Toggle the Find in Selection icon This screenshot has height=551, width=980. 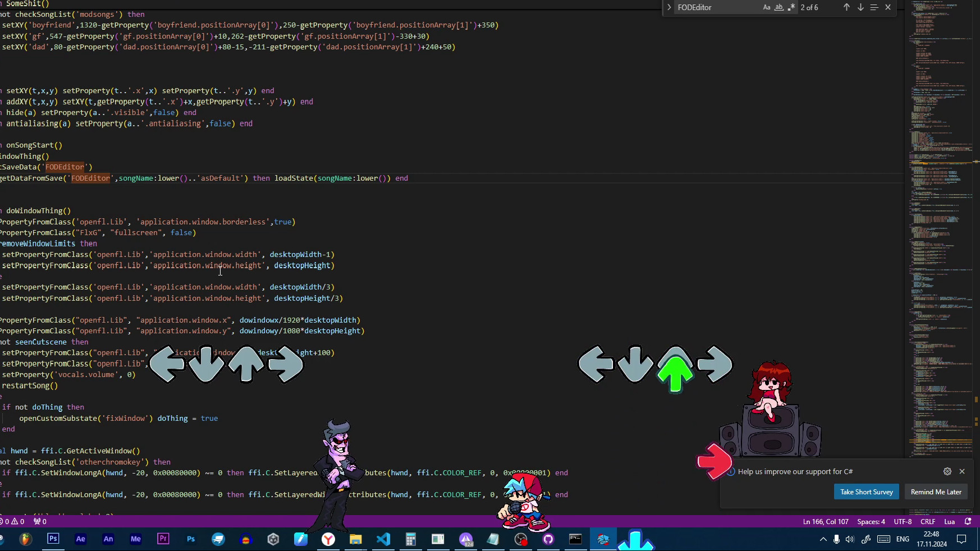tap(874, 7)
